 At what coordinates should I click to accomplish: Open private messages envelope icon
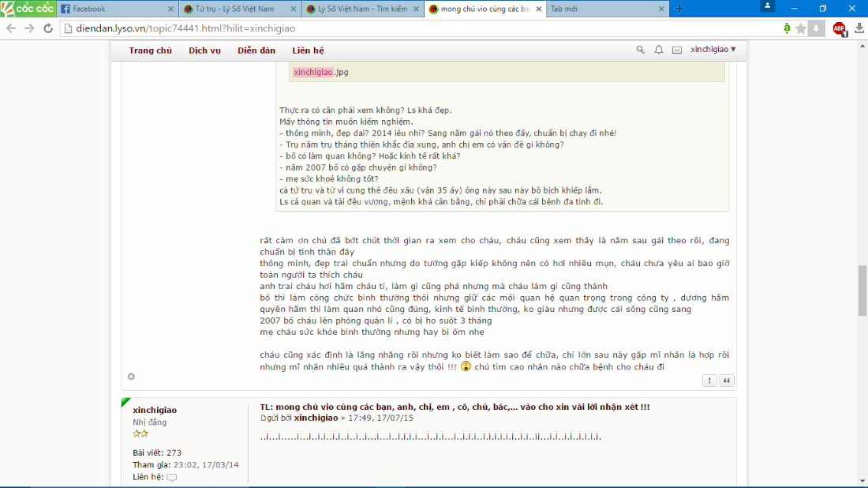point(676,50)
